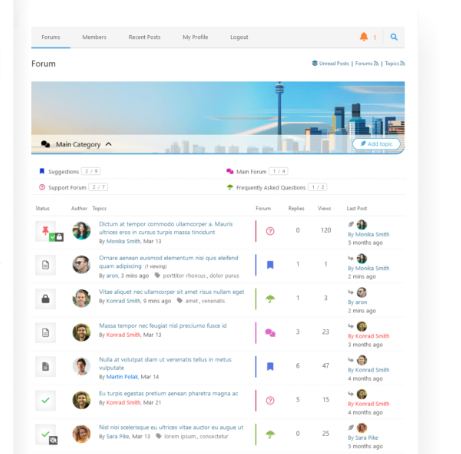Viewport: 461px width, 454px height.
Task: Collapse the Main Category chevron
Action: [x=108, y=144]
